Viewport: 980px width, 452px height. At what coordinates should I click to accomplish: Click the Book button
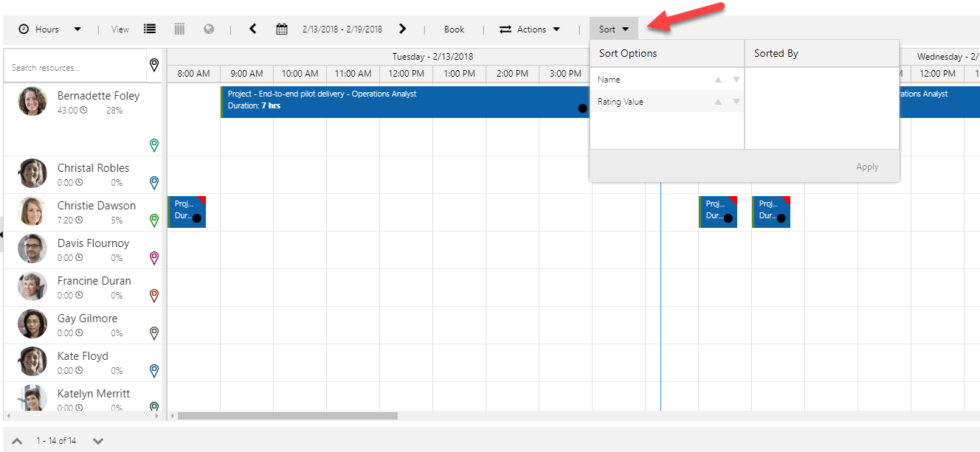point(454,29)
